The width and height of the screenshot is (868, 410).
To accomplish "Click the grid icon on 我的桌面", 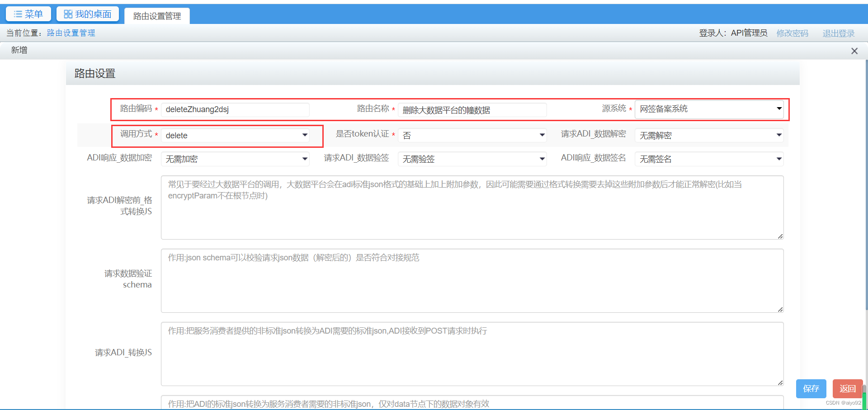I will click(68, 14).
